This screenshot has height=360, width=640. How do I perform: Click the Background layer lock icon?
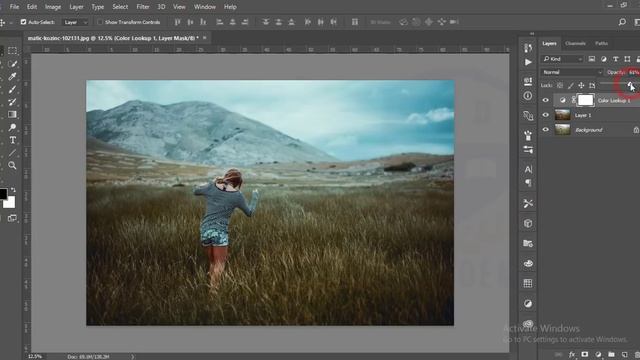coord(636,130)
